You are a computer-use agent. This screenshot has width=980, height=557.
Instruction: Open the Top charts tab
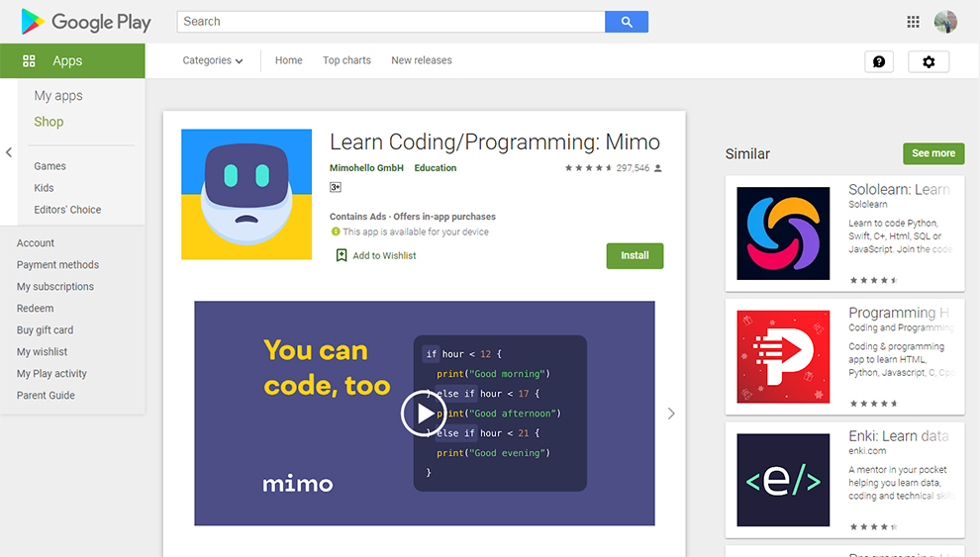point(346,60)
